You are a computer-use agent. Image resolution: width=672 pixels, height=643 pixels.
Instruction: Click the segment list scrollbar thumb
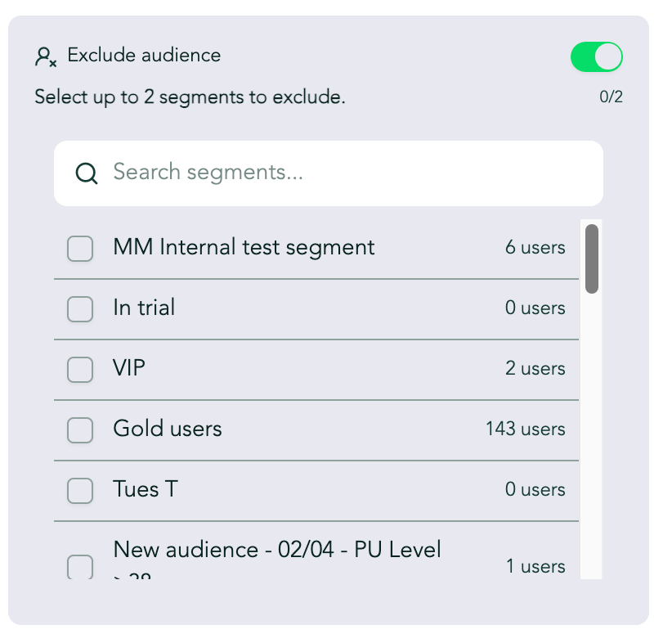592,259
